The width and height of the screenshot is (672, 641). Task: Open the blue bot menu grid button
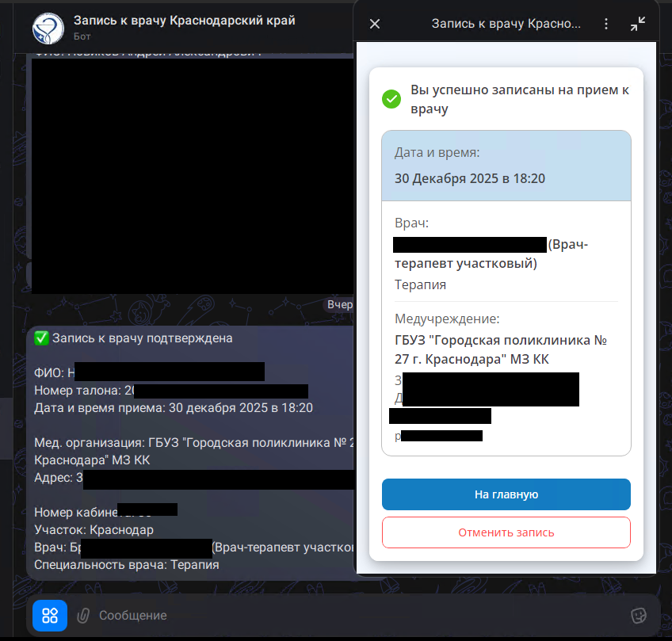pos(50,615)
